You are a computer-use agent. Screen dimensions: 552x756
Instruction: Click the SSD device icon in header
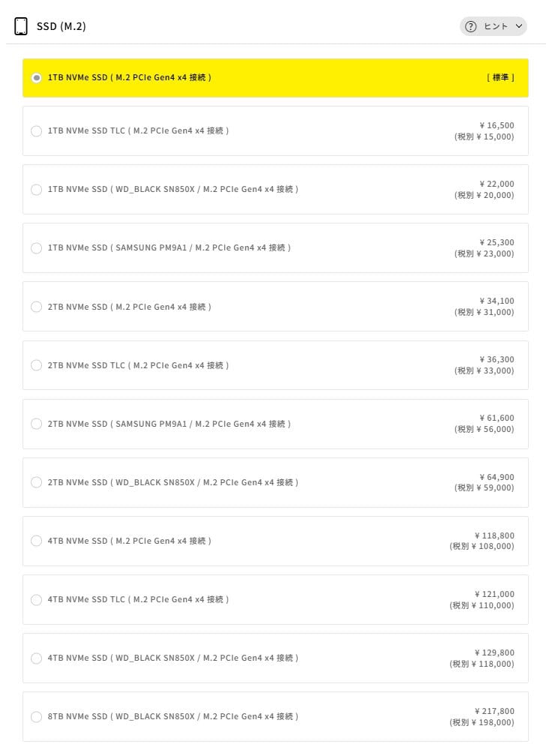[22, 27]
